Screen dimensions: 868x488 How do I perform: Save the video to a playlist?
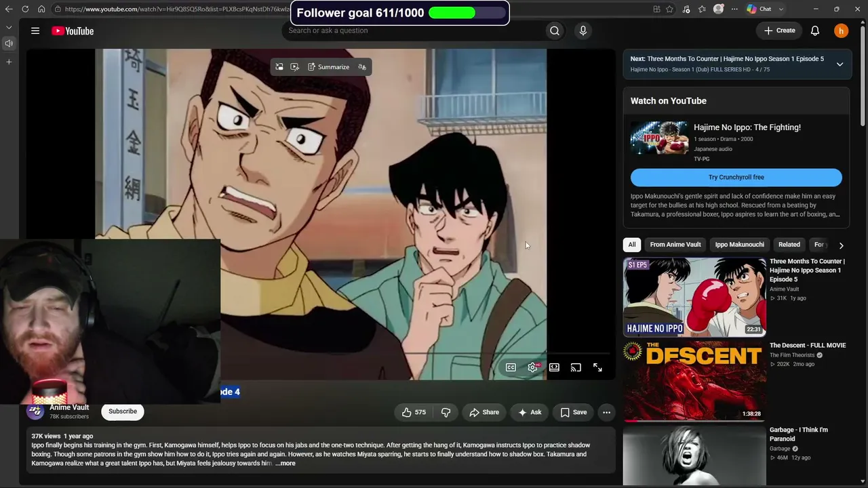tap(574, 412)
